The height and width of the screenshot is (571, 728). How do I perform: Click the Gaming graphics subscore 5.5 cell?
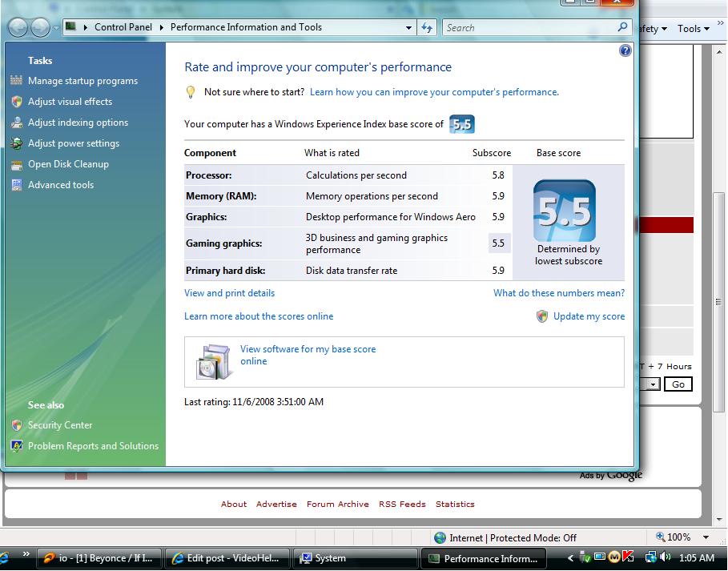499,243
